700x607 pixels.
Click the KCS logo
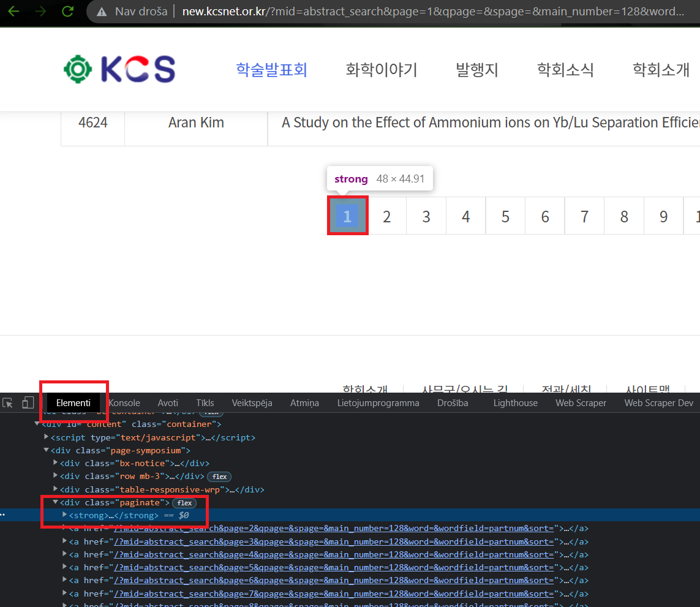(x=120, y=69)
